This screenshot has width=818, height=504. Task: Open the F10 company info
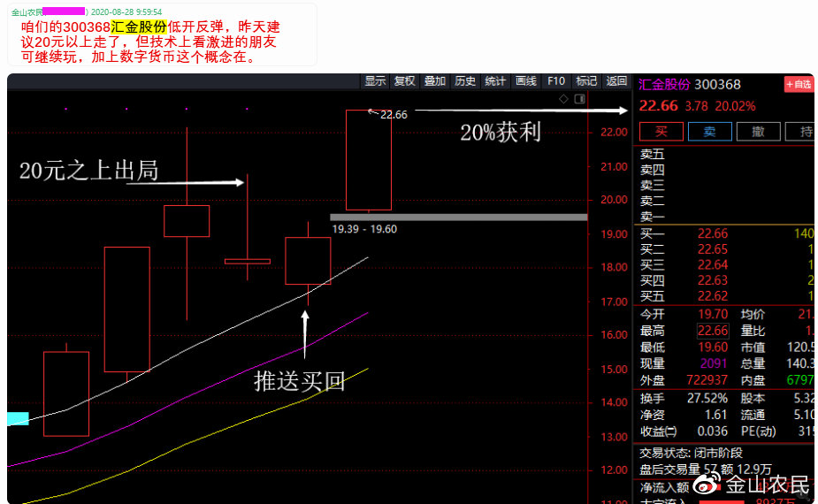(x=556, y=81)
